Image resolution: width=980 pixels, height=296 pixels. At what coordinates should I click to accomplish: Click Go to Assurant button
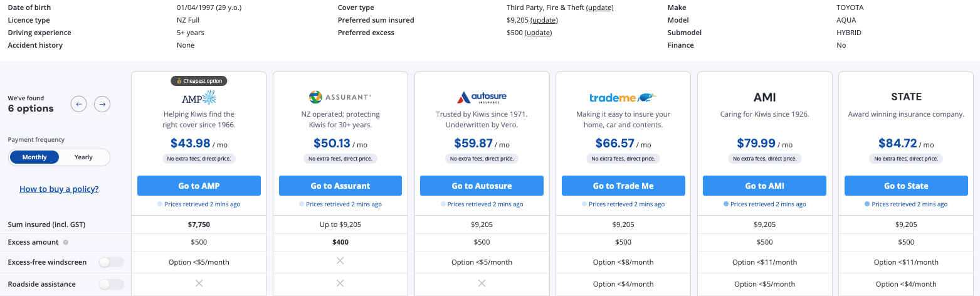tap(340, 186)
